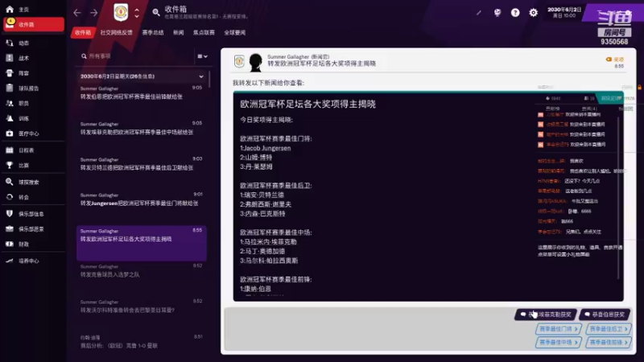The width and height of the screenshot is (644, 362).
Task: Switch to the 焦点联赛 tab
Action: pyautogui.click(x=204, y=32)
